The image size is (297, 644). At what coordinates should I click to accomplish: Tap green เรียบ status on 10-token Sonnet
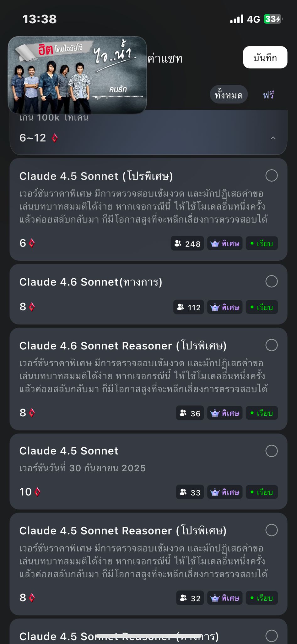coord(262,492)
